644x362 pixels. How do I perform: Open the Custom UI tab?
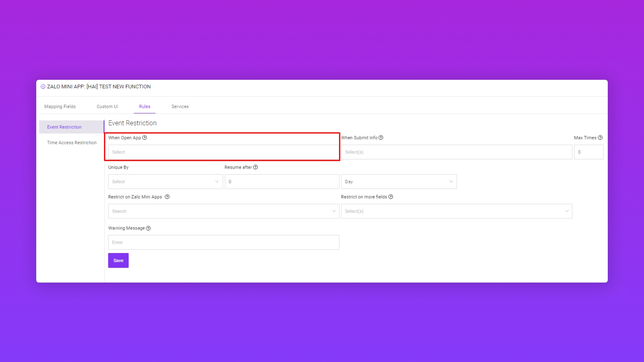107,106
